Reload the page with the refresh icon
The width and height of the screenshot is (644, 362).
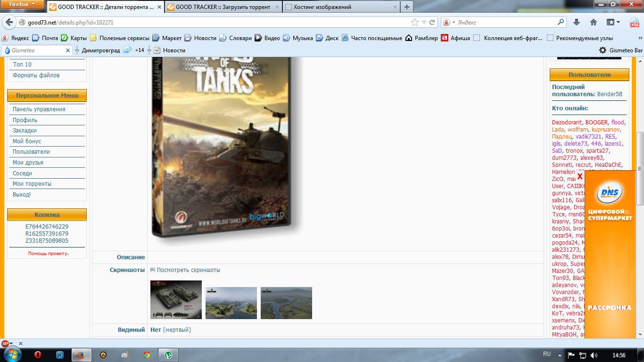pos(433,22)
